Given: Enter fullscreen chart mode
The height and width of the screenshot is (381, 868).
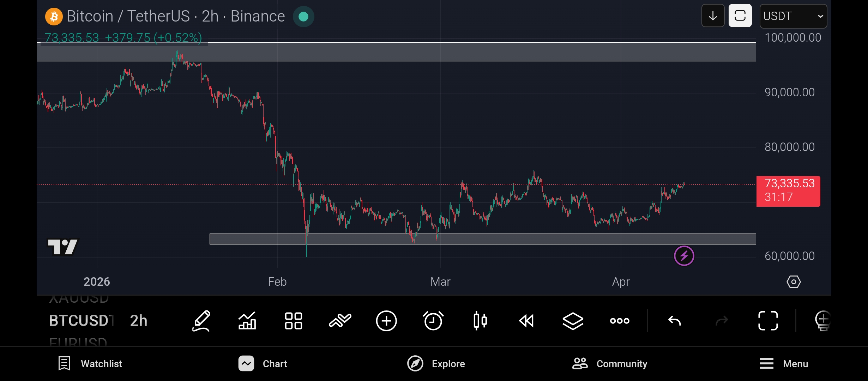Looking at the screenshot, I should 768,321.
